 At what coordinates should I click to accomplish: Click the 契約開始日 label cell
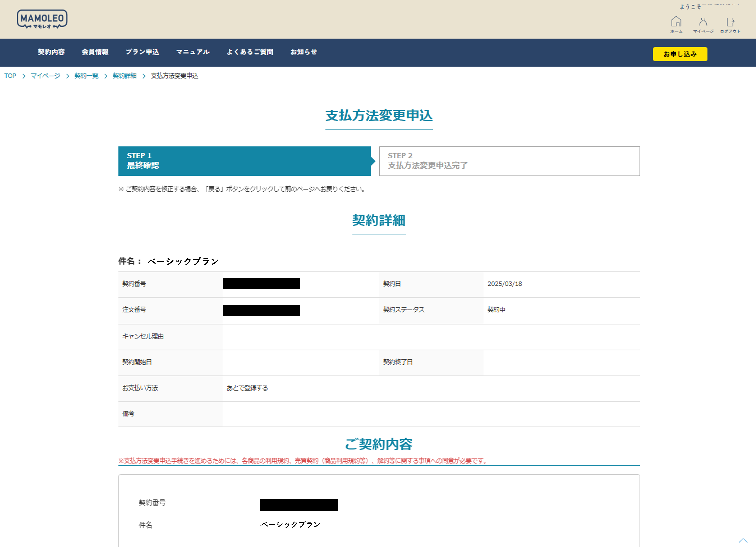coord(170,362)
